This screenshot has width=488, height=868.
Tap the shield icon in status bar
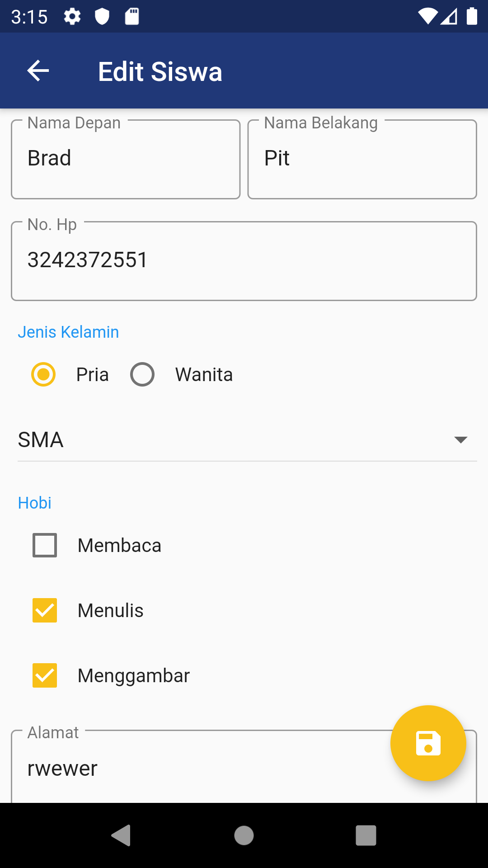pyautogui.click(x=102, y=17)
